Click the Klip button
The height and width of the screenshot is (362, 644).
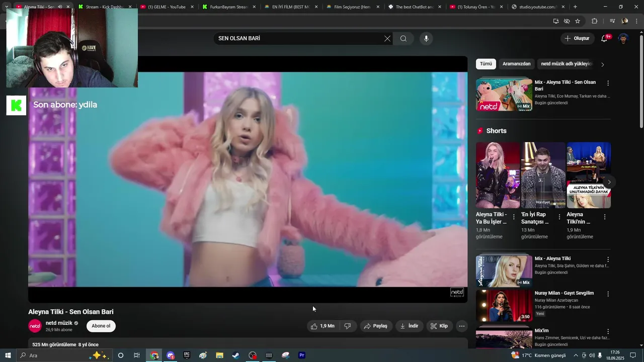439,326
